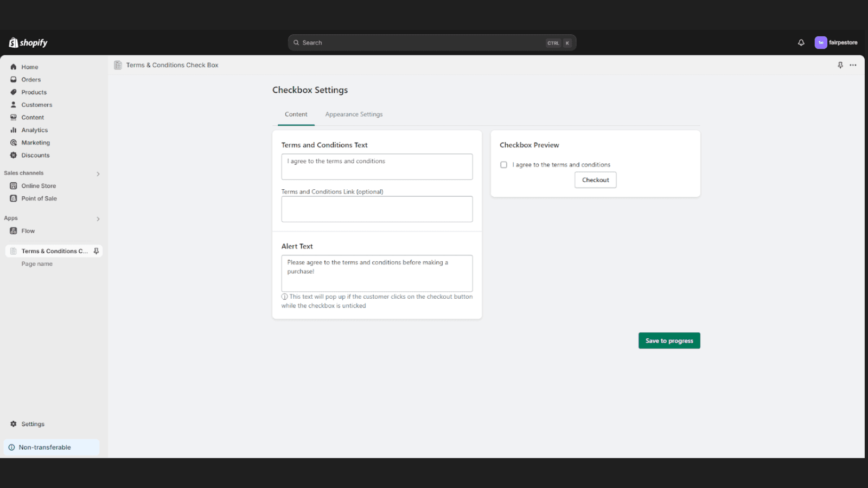Expand the Sales channels section
The image size is (868, 488).
tap(98, 174)
